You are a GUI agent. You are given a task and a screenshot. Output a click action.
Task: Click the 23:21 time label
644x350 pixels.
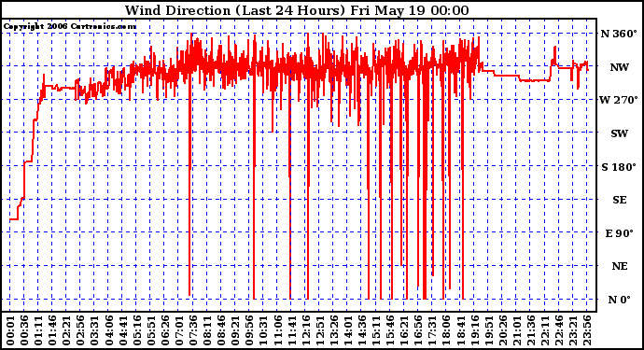tap(572, 330)
